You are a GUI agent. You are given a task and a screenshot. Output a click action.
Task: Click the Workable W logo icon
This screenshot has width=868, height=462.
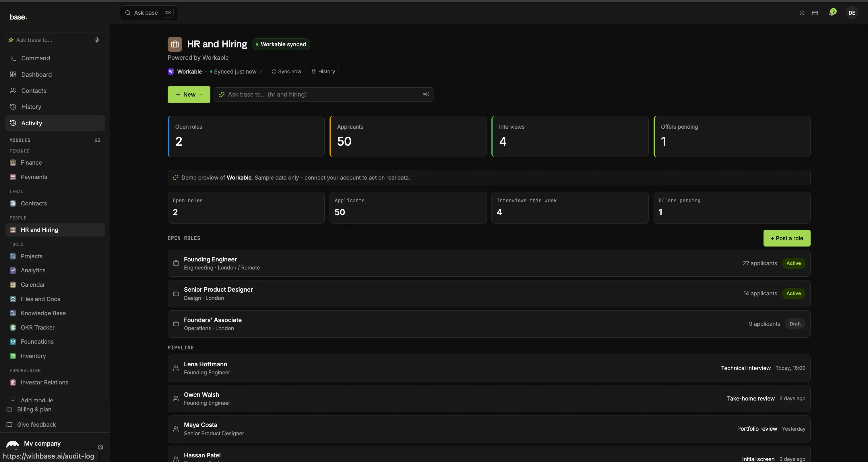[x=171, y=72]
